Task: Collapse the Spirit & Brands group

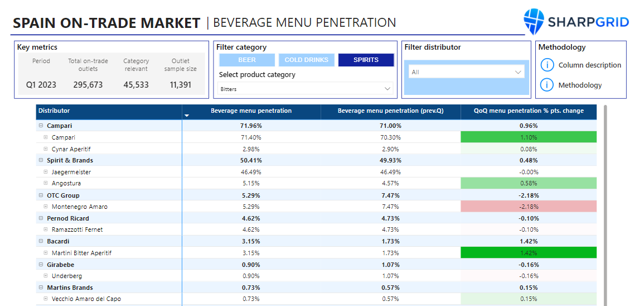Action: click(41, 160)
